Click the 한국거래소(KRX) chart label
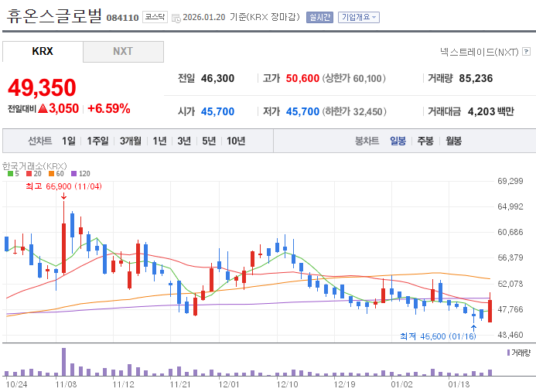The width and height of the screenshot is (536, 392). (34, 166)
